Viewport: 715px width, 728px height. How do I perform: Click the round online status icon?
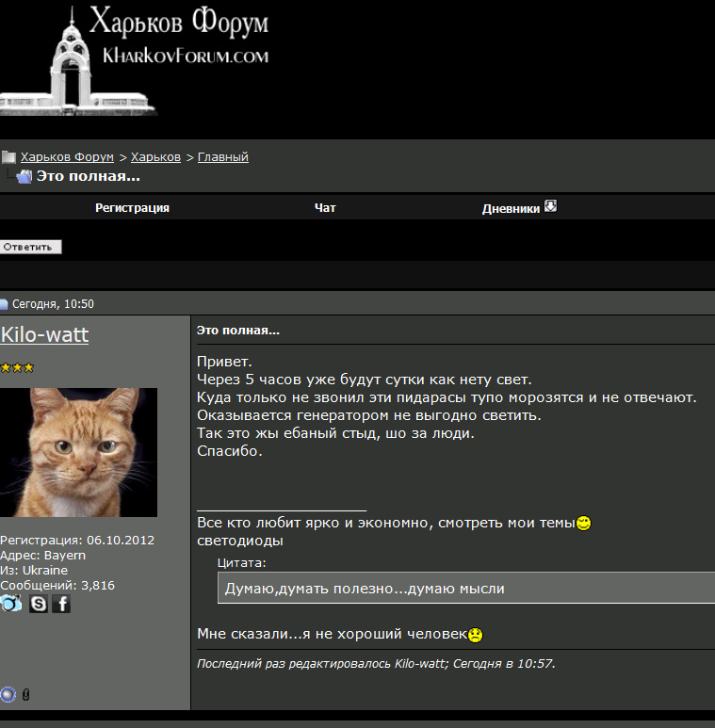[x=8, y=695]
